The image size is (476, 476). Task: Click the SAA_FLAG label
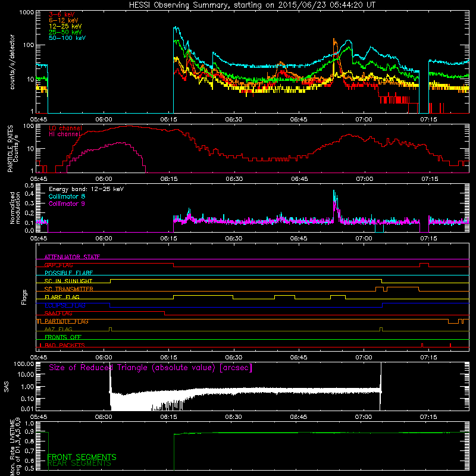(58, 314)
